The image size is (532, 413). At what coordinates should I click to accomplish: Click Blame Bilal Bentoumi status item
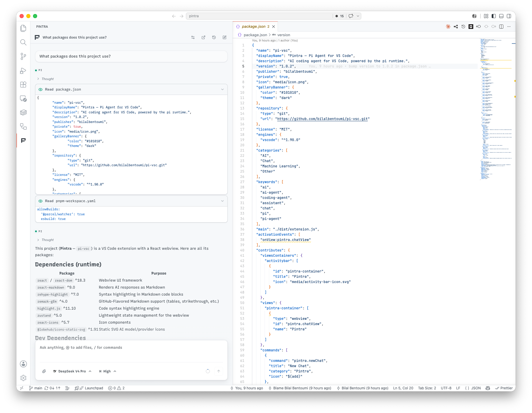click(x=300, y=388)
